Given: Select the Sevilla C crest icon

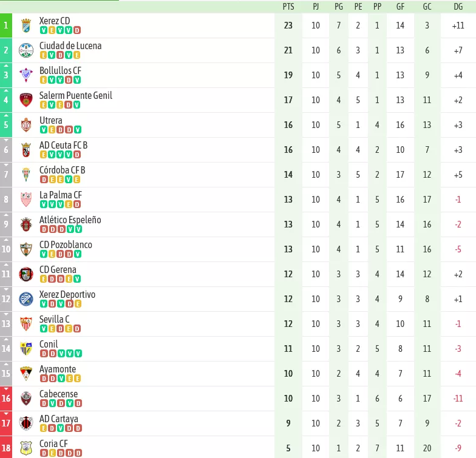Looking at the screenshot, I should pos(26,324).
